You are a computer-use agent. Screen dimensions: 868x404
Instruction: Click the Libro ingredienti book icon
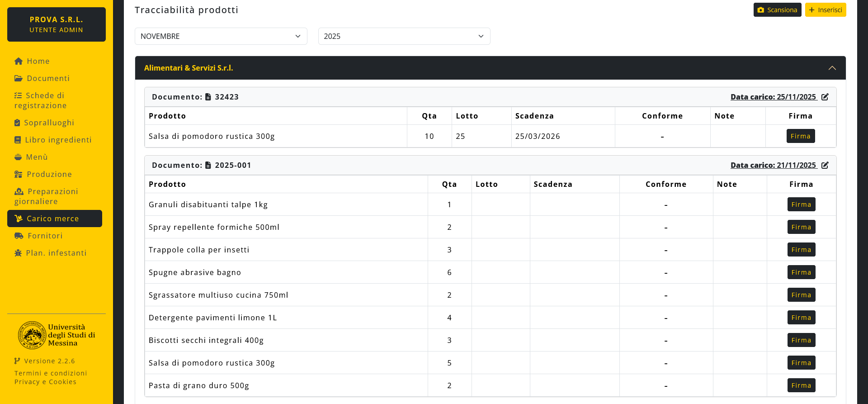click(x=18, y=140)
